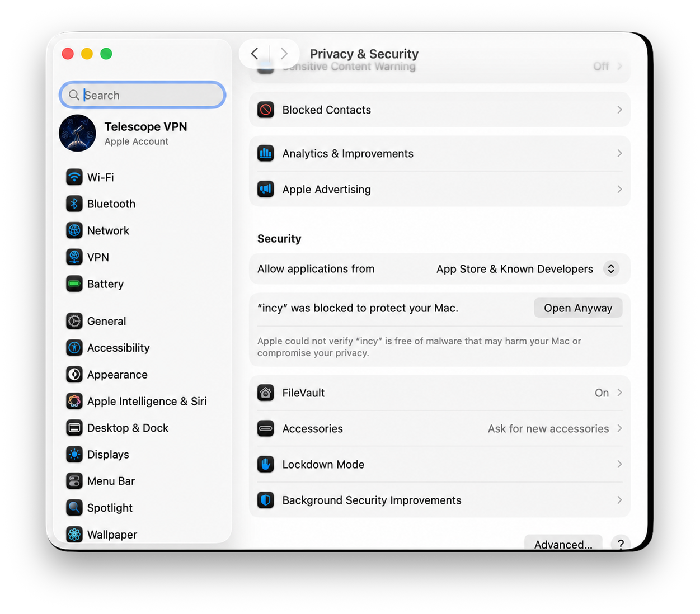The image size is (700, 614).
Task: Click the Accessories connector icon
Action: (266, 428)
